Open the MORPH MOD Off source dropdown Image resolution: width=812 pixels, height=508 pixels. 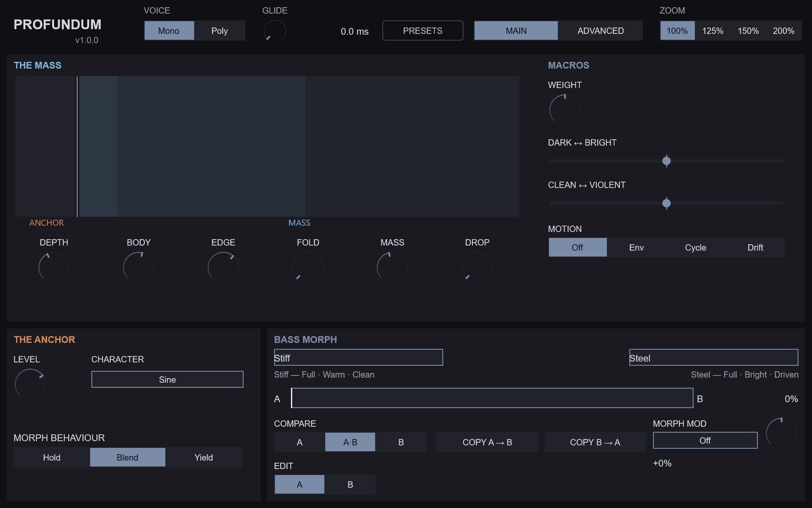coord(705,440)
